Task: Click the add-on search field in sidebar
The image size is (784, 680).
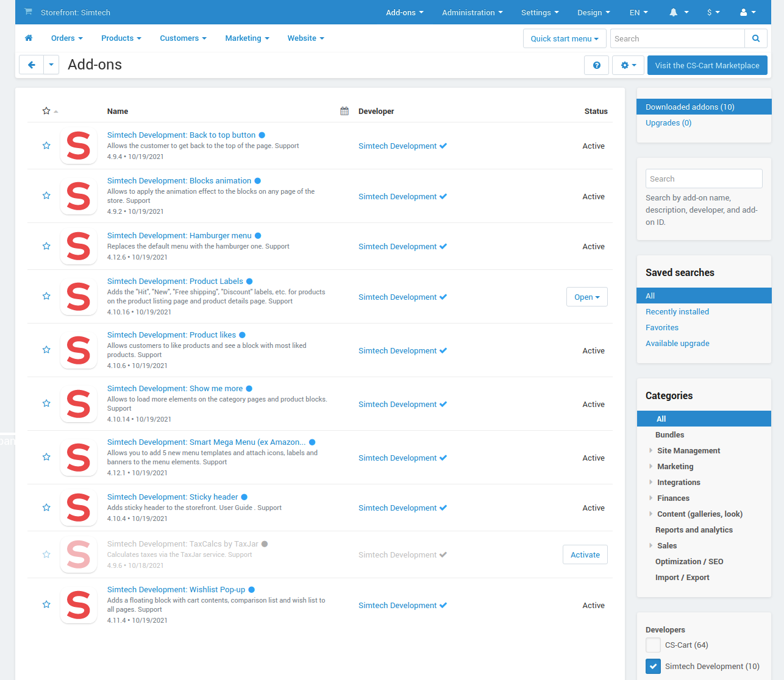Action: tap(704, 179)
